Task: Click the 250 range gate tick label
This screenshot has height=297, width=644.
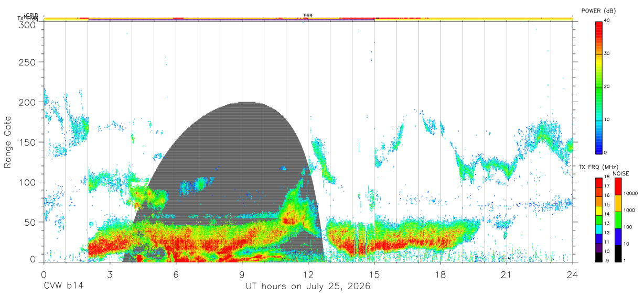Action: point(28,62)
